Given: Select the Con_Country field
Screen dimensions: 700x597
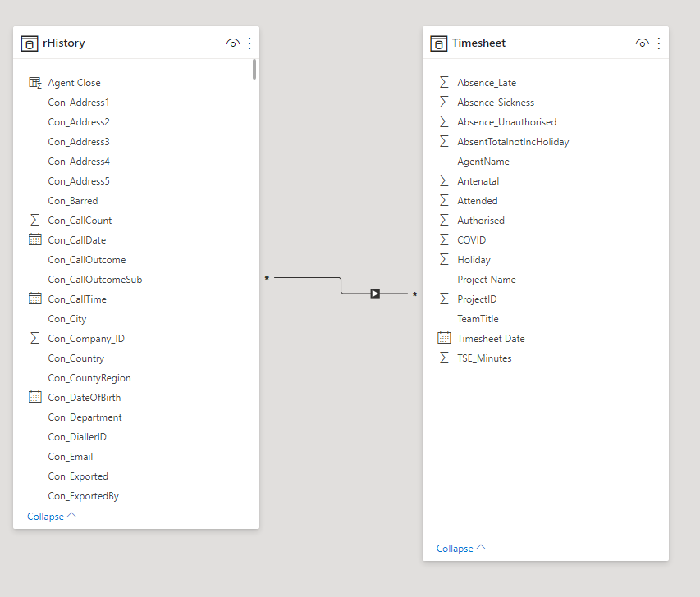Looking at the screenshot, I should (75, 358).
